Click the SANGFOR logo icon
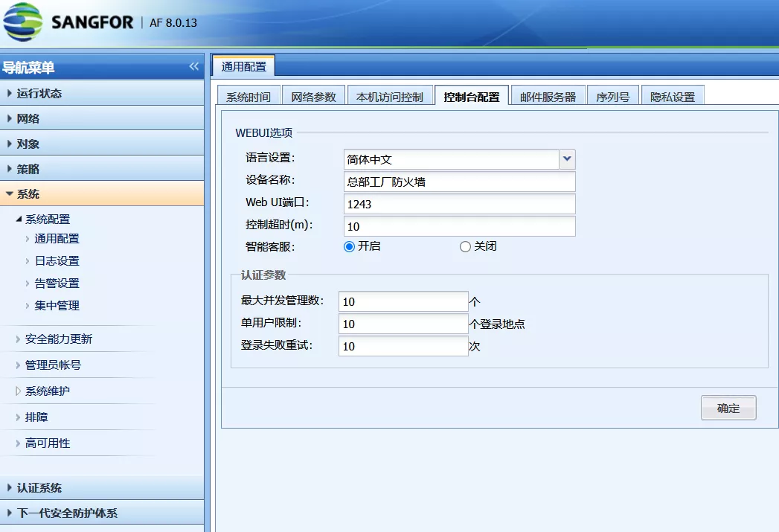The height and width of the screenshot is (532, 779). coord(24,23)
